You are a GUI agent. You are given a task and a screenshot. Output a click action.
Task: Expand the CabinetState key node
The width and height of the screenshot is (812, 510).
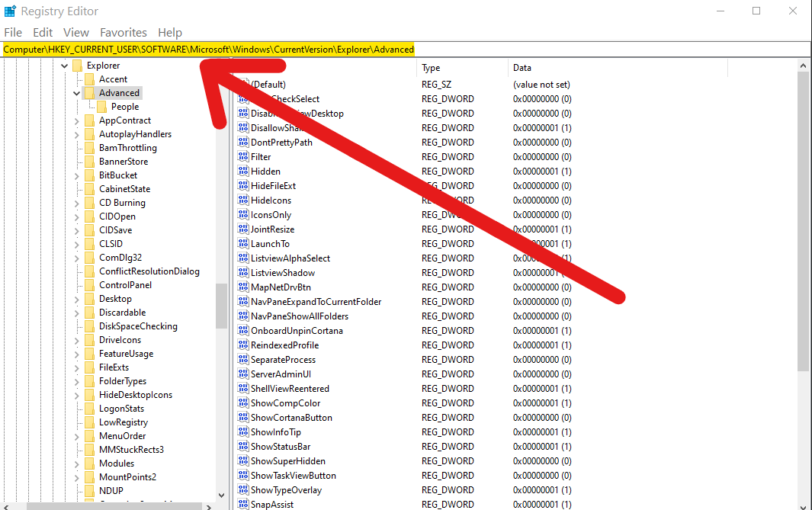[x=77, y=189]
